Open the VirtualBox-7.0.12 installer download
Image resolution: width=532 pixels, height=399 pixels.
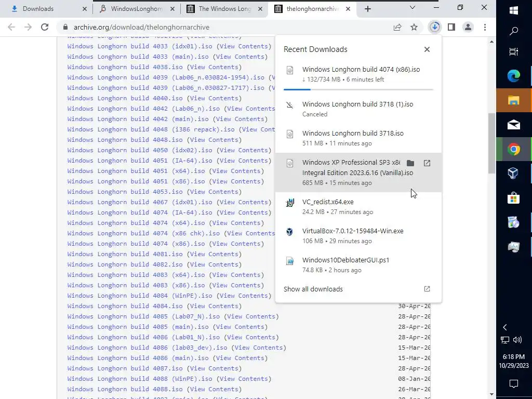point(358,236)
